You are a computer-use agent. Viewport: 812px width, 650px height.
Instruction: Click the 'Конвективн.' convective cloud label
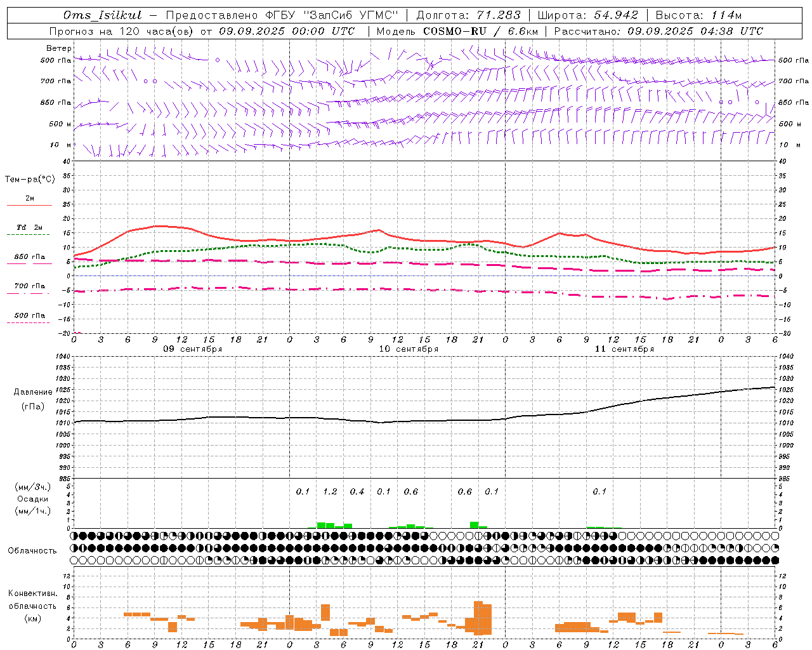(x=32, y=594)
